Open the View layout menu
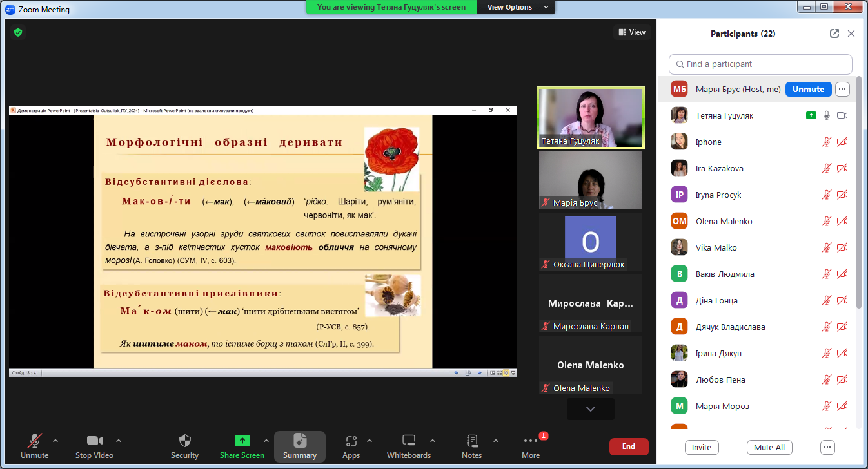Screen dimensions: 868x469 coord(631,32)
